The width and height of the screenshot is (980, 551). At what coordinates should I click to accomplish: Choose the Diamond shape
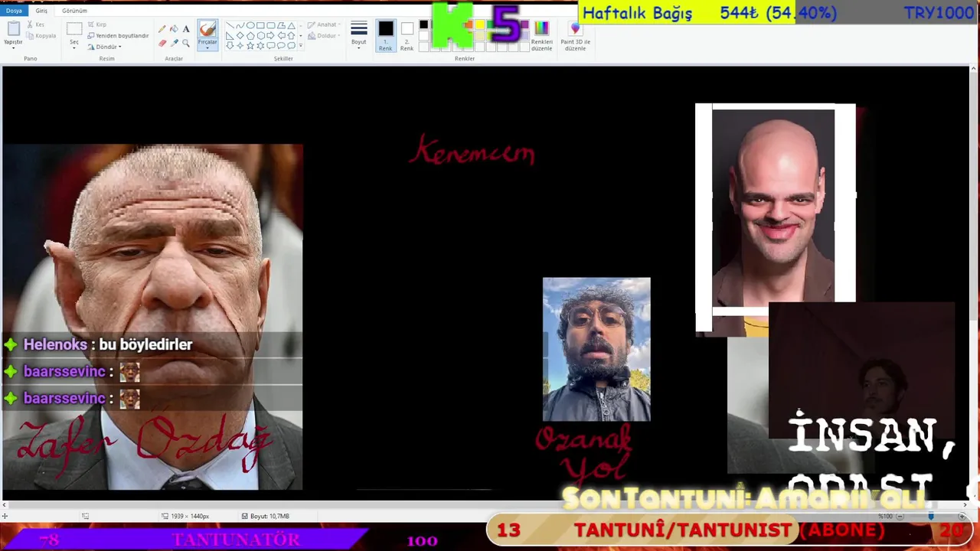pyautogui.click(x=240, y=35)
